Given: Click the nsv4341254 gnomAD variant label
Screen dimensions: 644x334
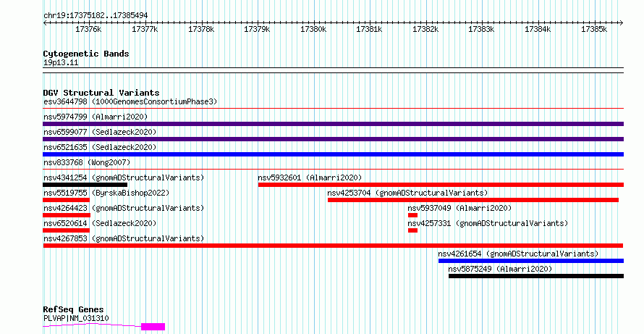Looking at the screenshot, I should point(124,178).
